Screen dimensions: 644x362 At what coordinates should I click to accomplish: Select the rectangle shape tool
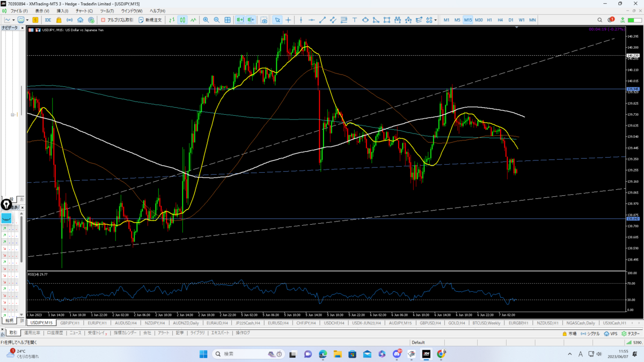[x=386, y=20]
